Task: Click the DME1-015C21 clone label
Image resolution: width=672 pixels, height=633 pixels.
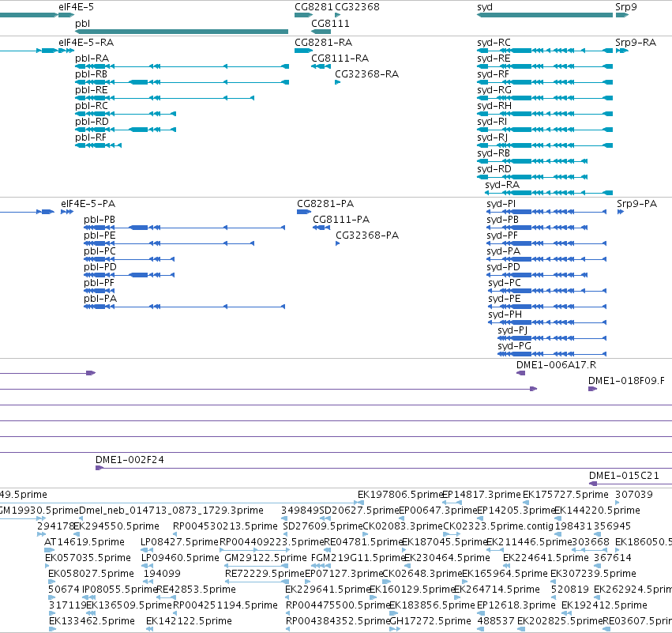Action: [x=624, y=476]
